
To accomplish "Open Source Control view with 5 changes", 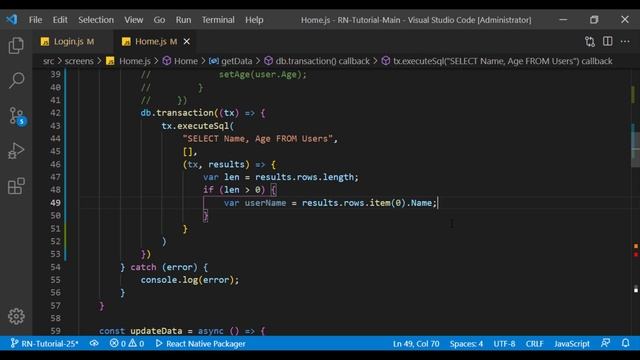I will click(x=17, y=116).
